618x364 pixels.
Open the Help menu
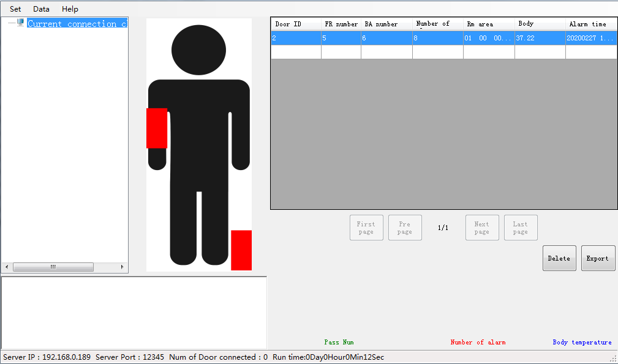70,9
